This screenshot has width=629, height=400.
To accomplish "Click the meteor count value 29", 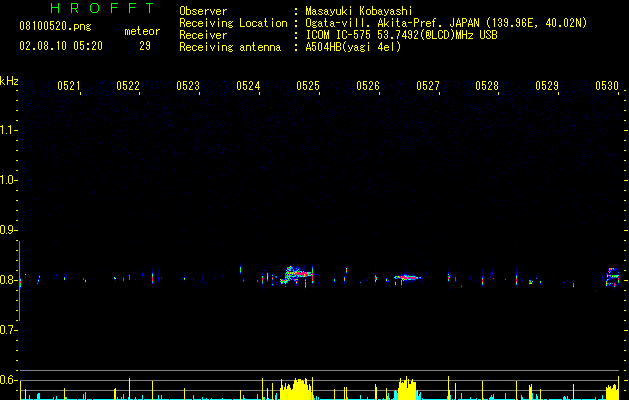I will (145, 46).
